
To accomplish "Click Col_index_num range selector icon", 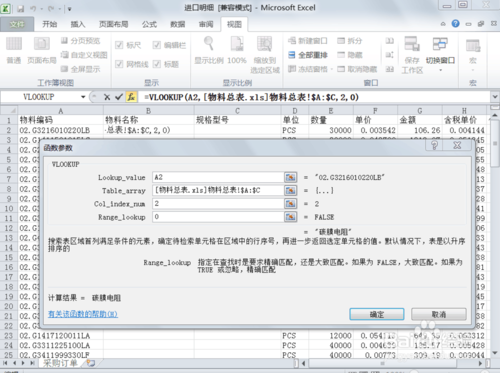I will [290, 204].
